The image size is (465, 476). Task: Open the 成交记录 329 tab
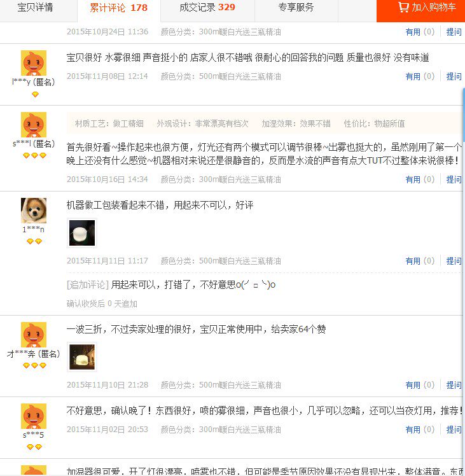coord(207,7)
